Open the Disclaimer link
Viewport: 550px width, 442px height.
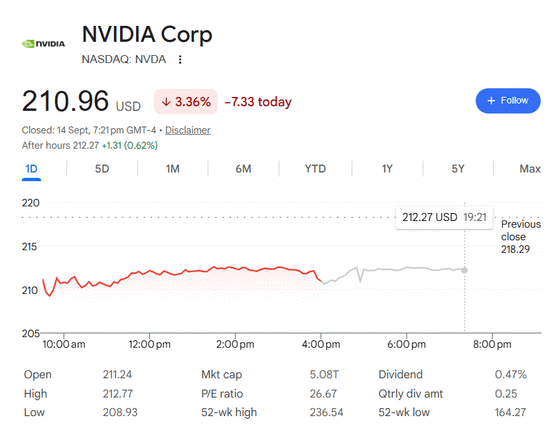188,130
